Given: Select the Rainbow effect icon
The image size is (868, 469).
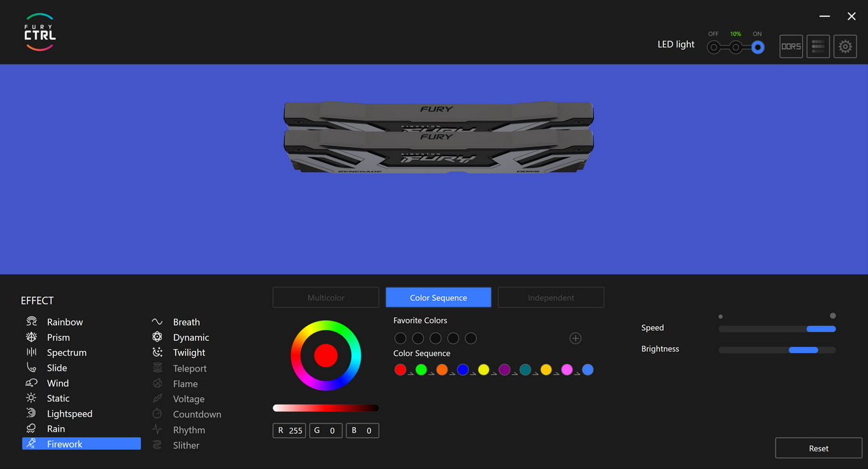Looking at the screenshot, I should 31,322.
